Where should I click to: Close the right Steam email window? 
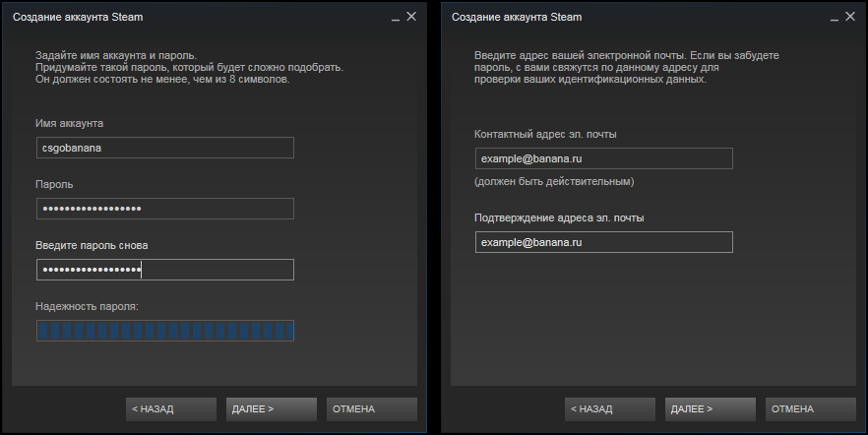click(850, 17)
